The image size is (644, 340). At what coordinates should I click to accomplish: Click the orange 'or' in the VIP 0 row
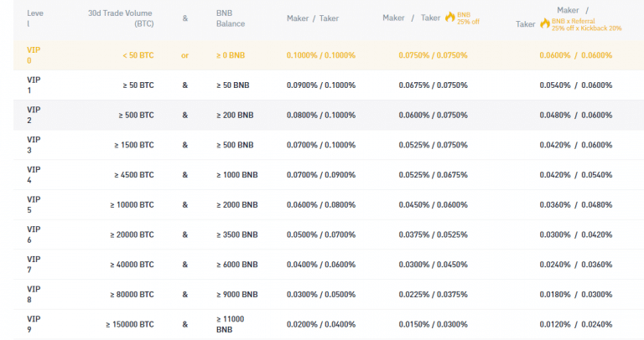point(184,55)
